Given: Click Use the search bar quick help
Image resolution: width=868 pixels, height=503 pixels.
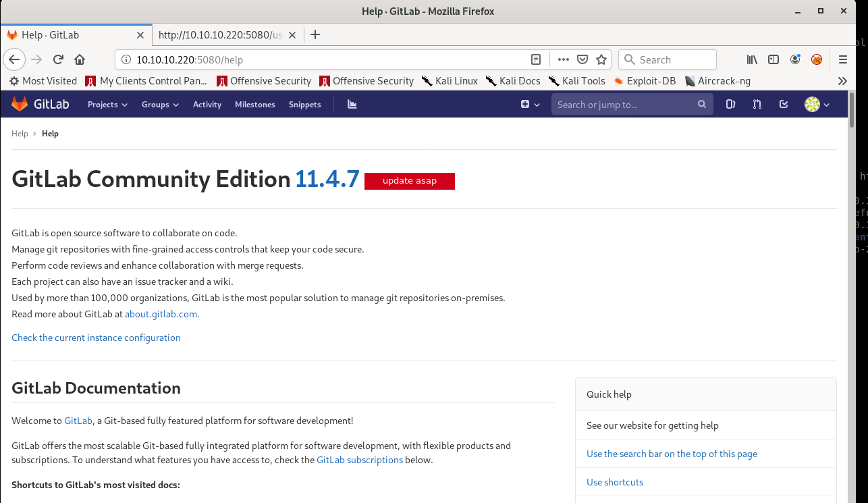Looking at the screenshot, I should (672, 454).
